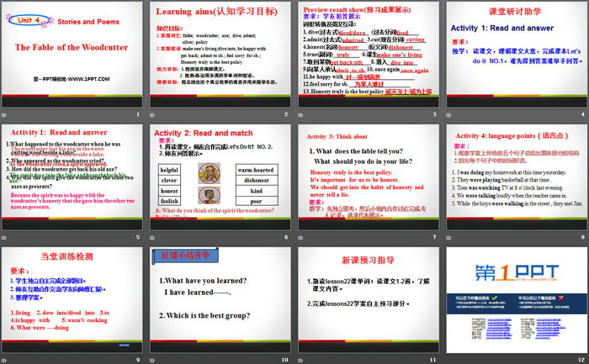Select the final 第1PPT logo slide
This screenshot has height=364, width=589.
click(514, 303)
